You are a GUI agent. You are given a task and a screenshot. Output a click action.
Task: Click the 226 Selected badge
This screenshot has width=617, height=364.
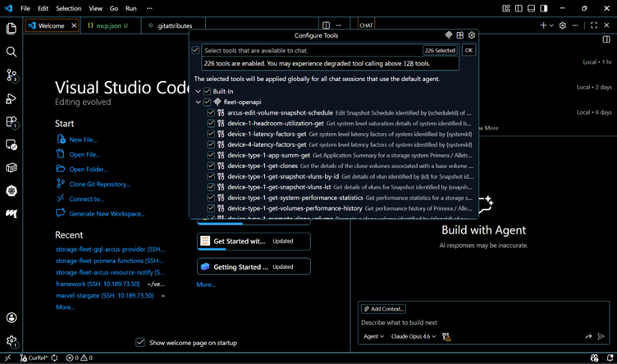click(x=440, y=50)
